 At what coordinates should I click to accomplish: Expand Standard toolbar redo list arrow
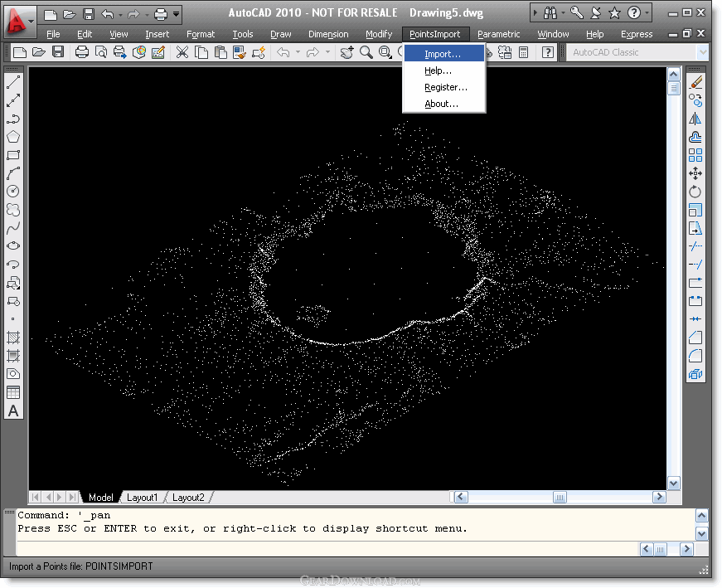point(327,52)
